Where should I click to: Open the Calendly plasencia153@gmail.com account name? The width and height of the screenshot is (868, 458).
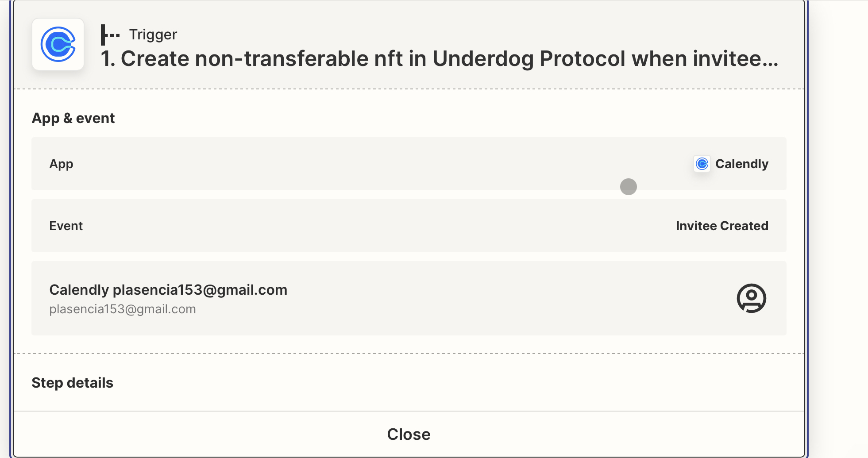pyautogui.click(x=168, y=290)
